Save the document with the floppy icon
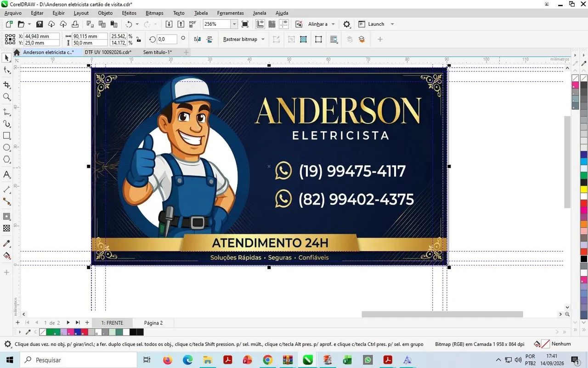 click(x=39, y=24)
